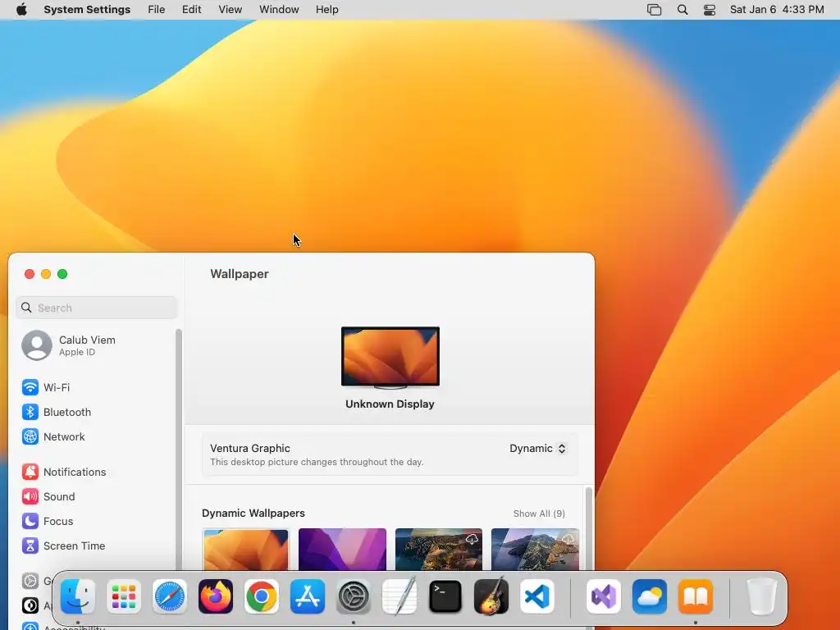840x630 pixels.
Task: Select third dynamic wallpaper with download cloud
Action: [x=439, y=549]
